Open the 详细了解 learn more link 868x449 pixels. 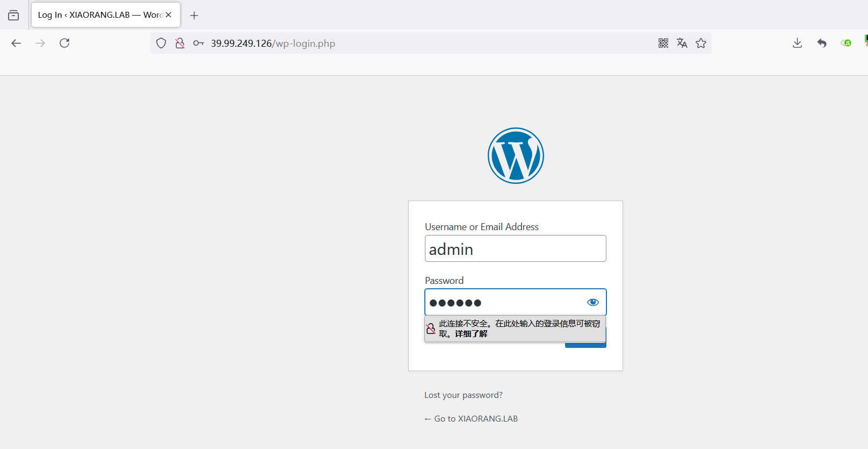click(x=471, y=334)
